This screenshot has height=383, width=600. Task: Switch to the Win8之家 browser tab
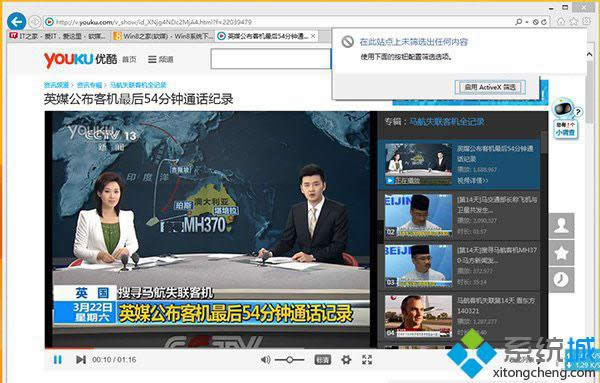pos(163,36)
